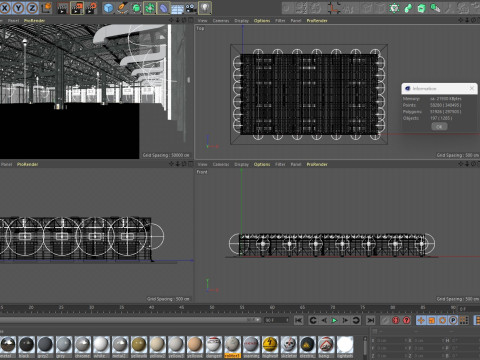This screenshot has width=480, height=360.
Task: Close the Information dialog
Action: click(x=472, y=88)
